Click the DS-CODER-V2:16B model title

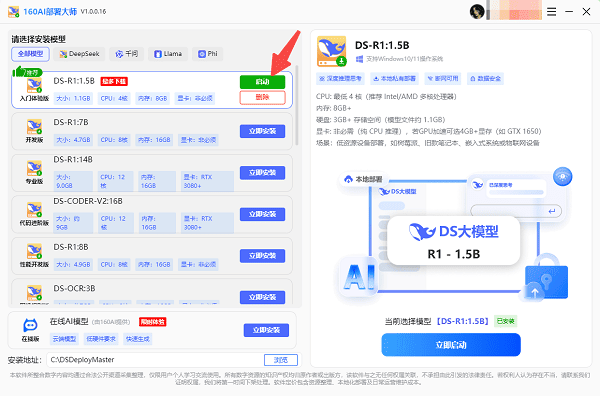(88, 201)
